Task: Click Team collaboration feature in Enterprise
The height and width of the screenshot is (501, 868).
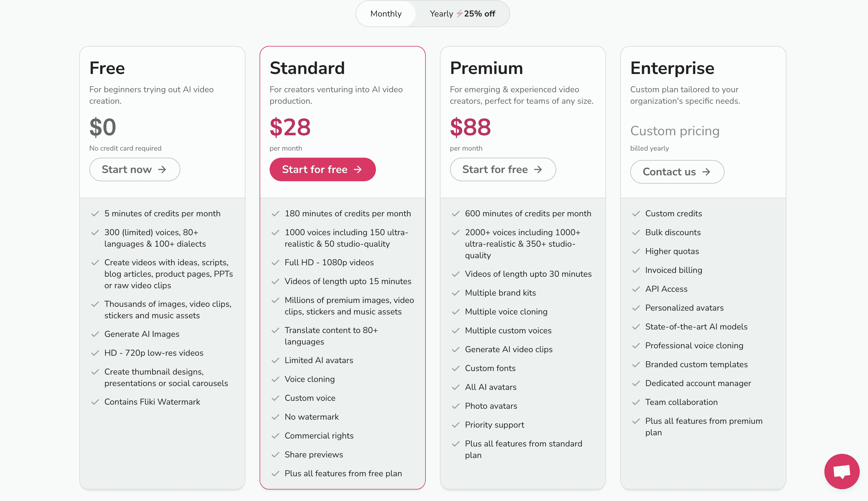Action: pos(681,402)
